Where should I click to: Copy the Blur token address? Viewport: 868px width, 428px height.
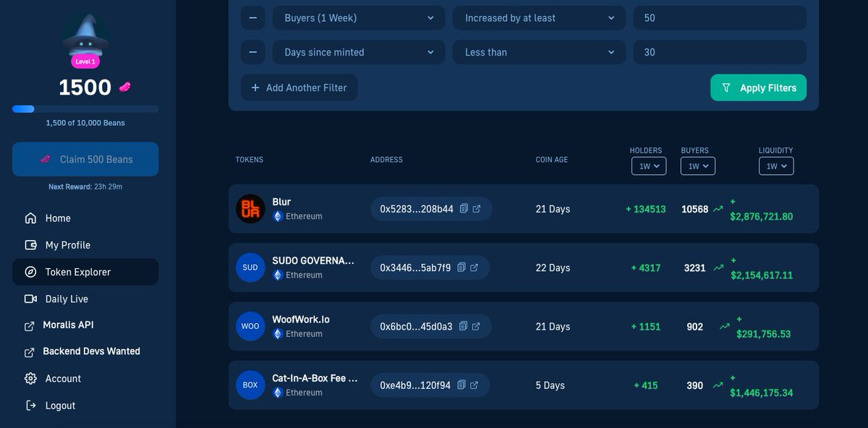[x=464, y=209]
